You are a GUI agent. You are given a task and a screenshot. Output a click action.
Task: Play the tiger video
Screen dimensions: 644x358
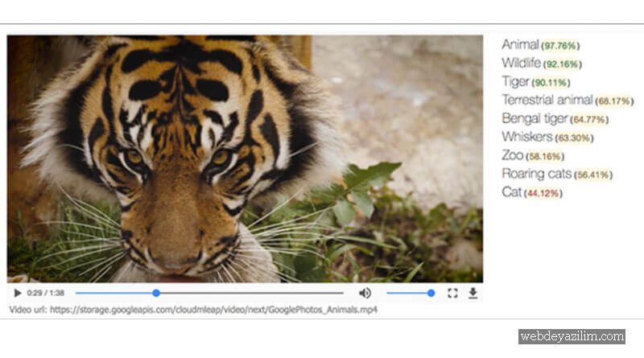point(18,294)
